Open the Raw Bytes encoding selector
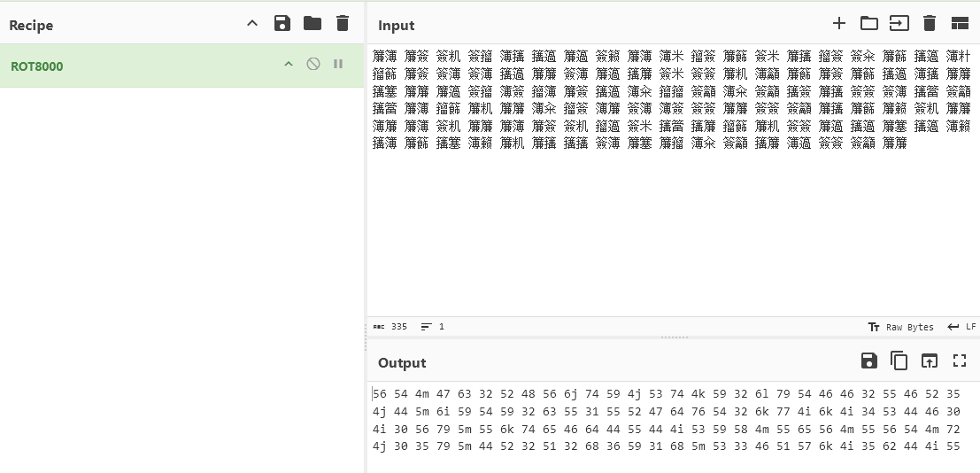This screenshot has width=980, height=473. point(900,327)
